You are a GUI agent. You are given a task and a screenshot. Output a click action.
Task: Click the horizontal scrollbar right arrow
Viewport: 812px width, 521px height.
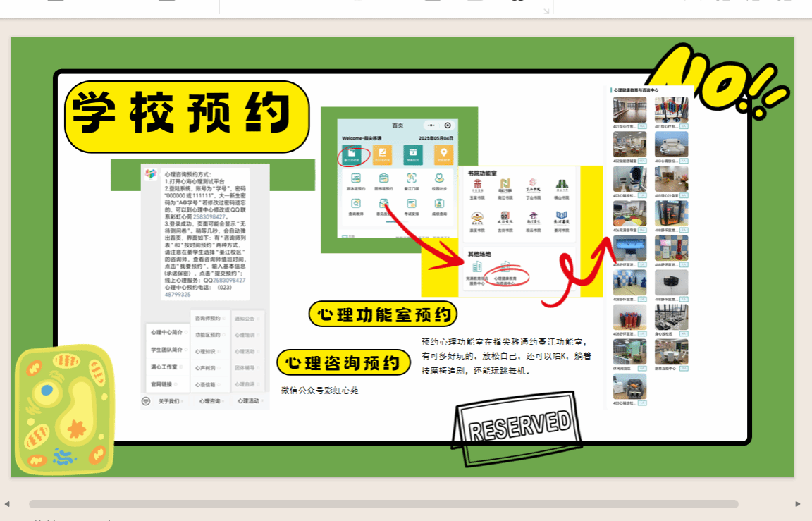(798, 504)
